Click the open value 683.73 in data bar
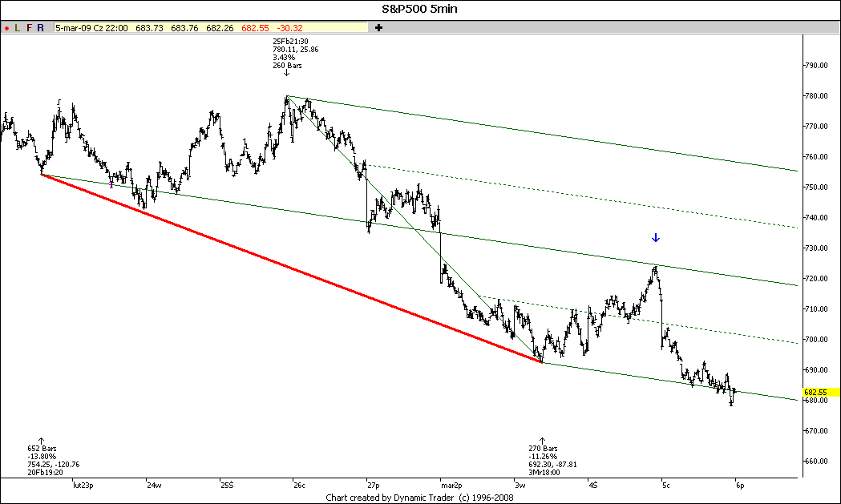 [149, 28]
